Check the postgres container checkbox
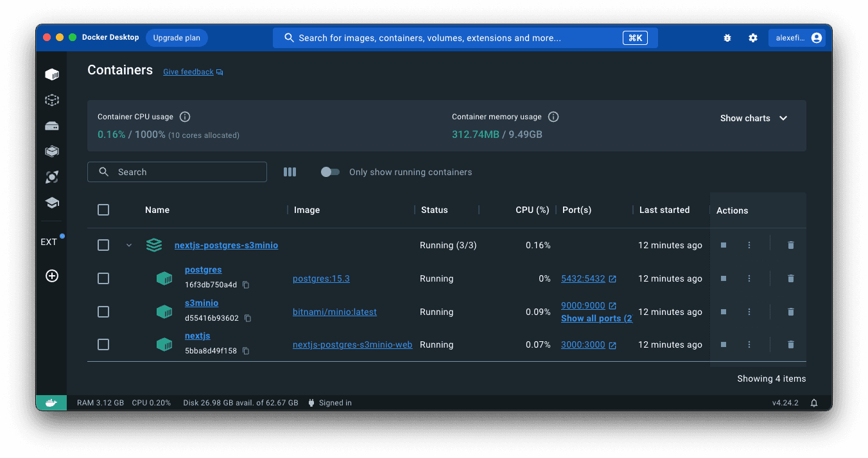Image resolution: width=868 pixels, height=458 pixels. click(x=103, y=278)
